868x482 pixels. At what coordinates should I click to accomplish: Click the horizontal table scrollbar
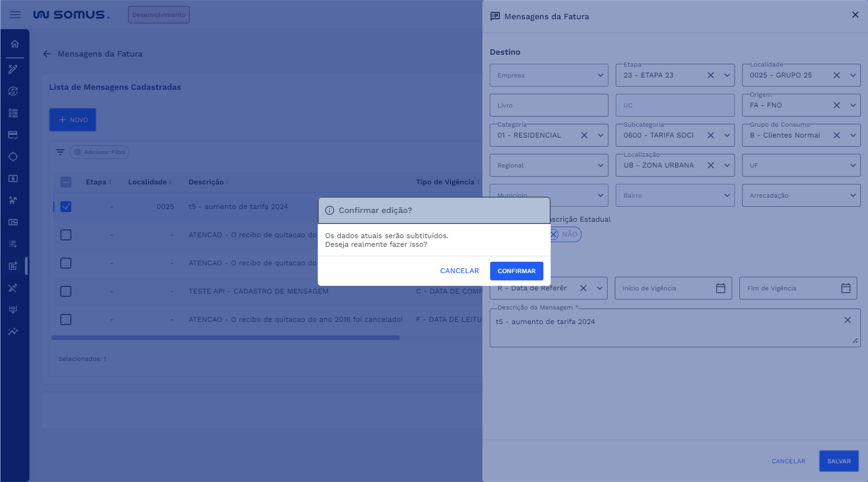pyautogui.click(x=225, y=338)
